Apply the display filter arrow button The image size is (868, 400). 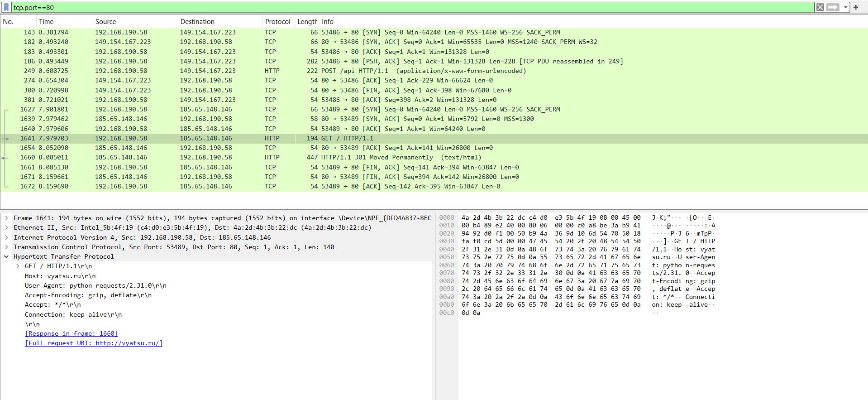(x=833, y=7)
